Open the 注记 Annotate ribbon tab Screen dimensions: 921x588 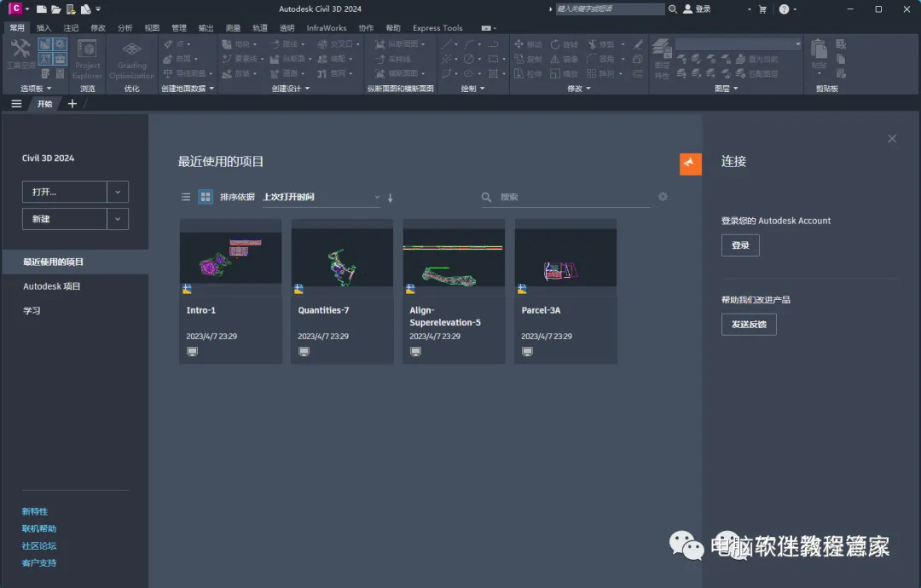(71, 27)
